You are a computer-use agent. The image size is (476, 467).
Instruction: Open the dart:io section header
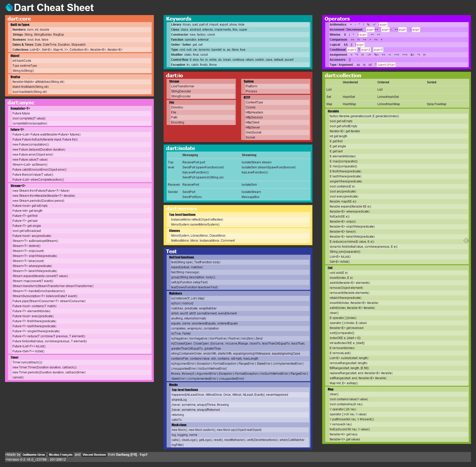click(x=175, y=75)
